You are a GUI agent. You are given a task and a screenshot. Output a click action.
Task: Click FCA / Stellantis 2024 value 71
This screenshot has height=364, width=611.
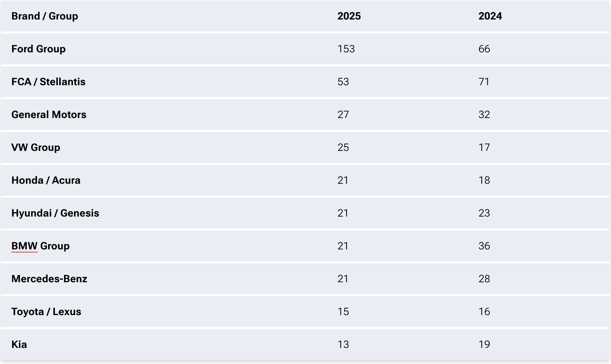click(484, 82)
